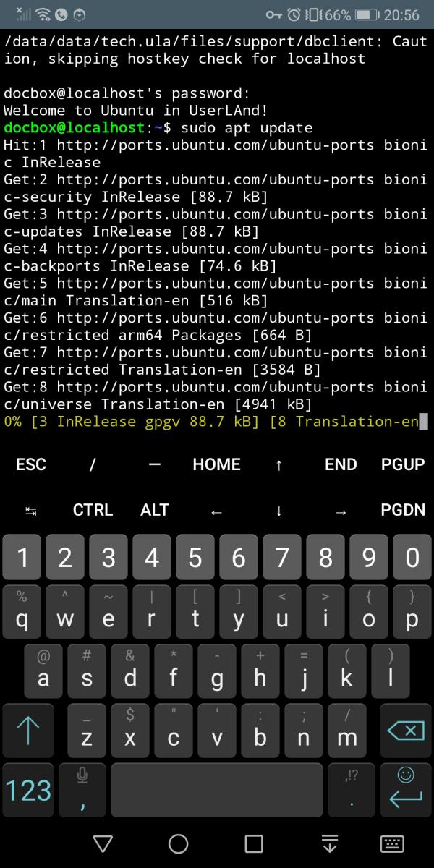This screenshot has height=868, width=434.
Task: Tap the Android recent apps square
Action: click(x=254, y=844)
